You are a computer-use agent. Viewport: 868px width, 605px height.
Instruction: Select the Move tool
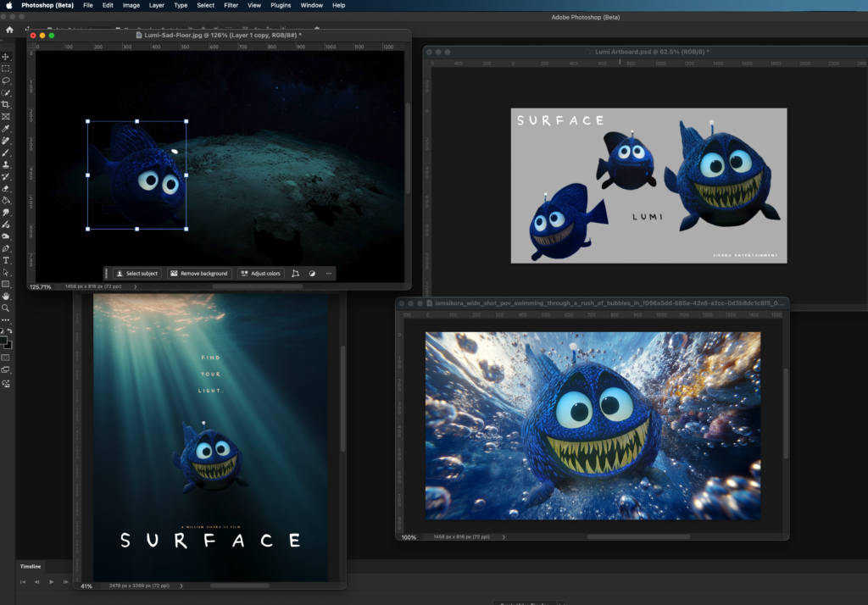tap(6, 57)
